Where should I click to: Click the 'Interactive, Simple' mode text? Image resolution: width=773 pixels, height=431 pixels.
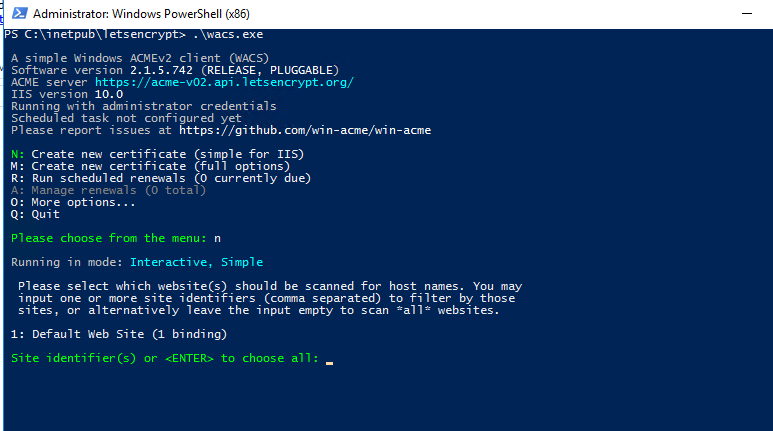pos(196,262)
